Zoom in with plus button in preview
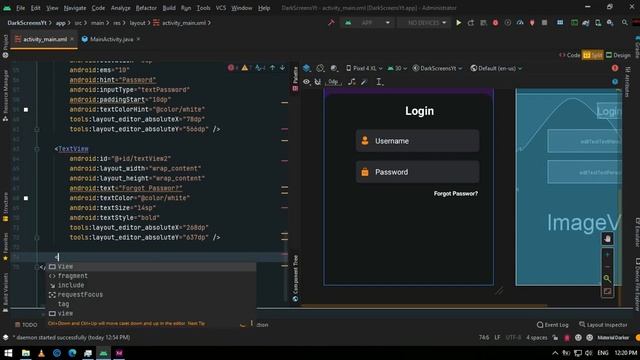 tap(607, 255)
